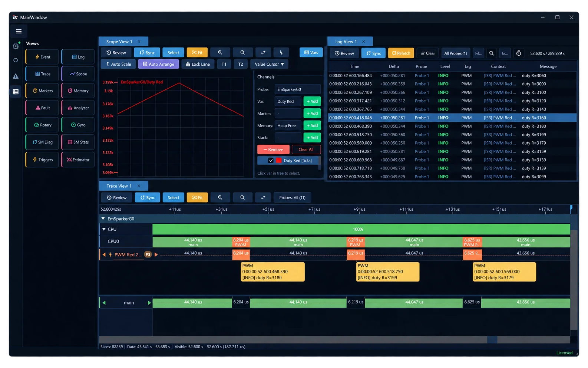Open the Rotary view
Image resolution: width=588 pixels, height=368 pixels.
point(42,125)
